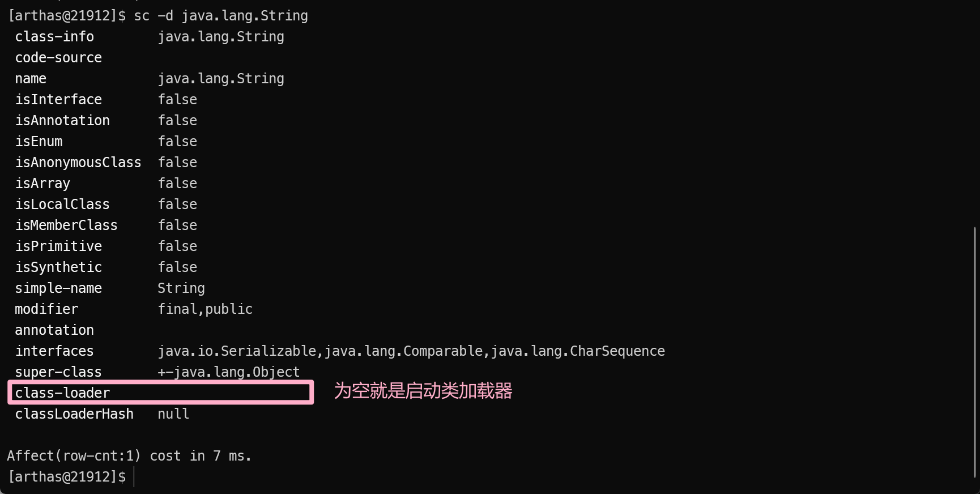Click the super-class value java.lang.Object
The image size is (980, 494).
point(236,372)
